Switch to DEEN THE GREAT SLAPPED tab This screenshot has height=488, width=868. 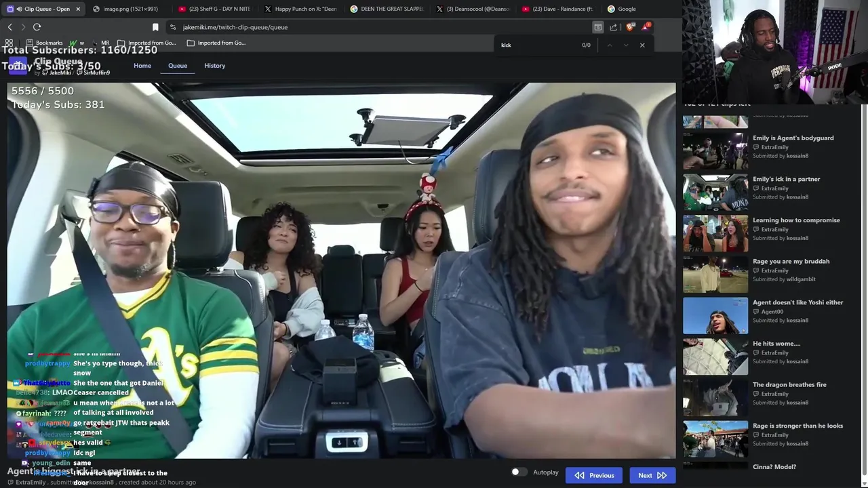click(387, 9)
